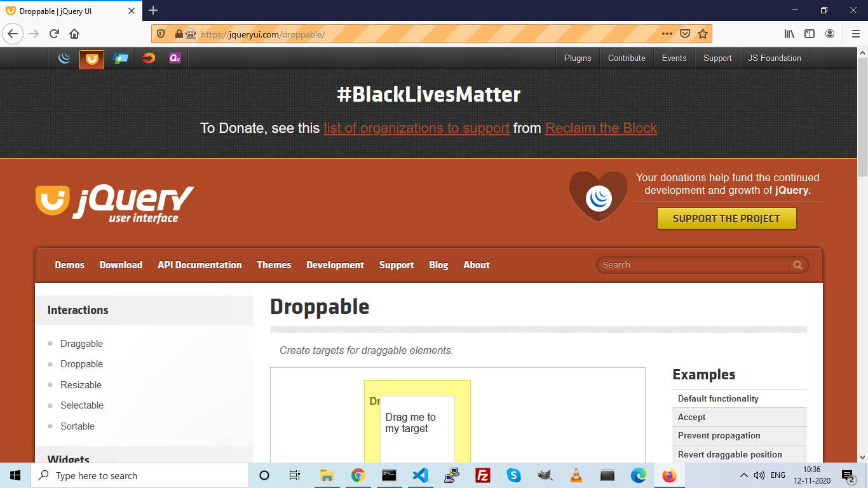Open the Firefox hamburger menu

pyautogui.click(x=855, y=34)
